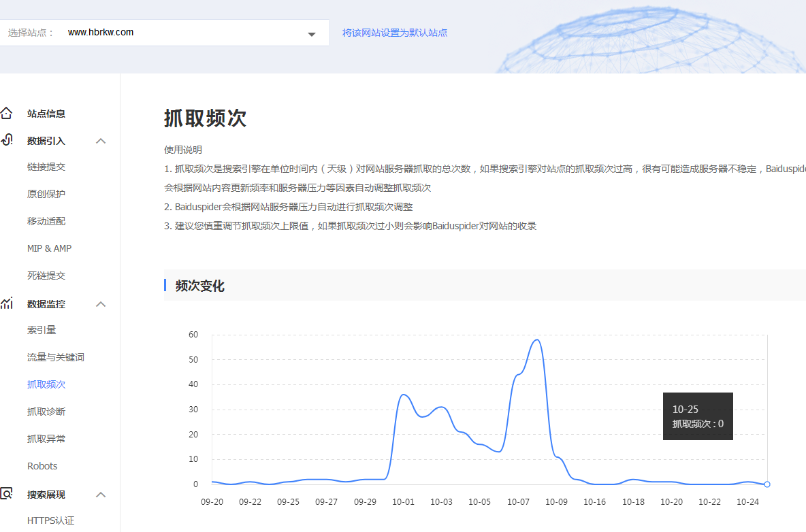The image size is (806, 532).
Task: Go to 原创保护 page
Action: 46,194
